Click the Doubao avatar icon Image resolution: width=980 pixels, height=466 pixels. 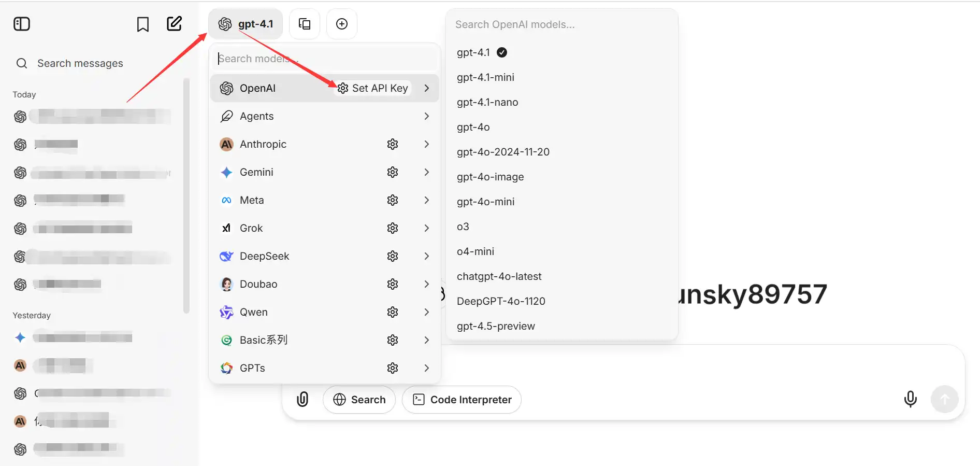226,284
